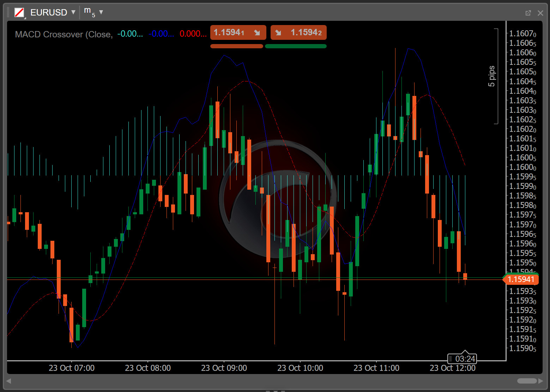Click the orange price tag 1.15941 on the axis
Image resolution: width=550 pixels, height=392 pixels.
pos(521,279)
